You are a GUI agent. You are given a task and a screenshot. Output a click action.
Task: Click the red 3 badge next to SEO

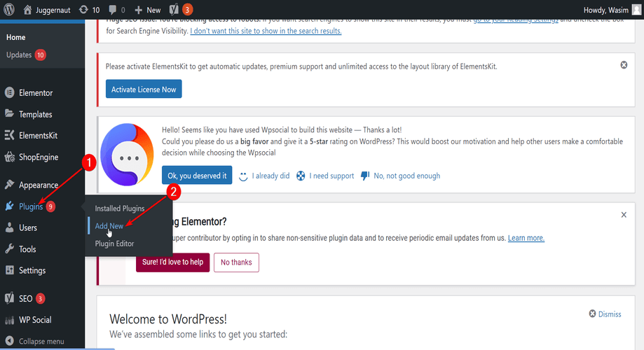tap(40, 298)
